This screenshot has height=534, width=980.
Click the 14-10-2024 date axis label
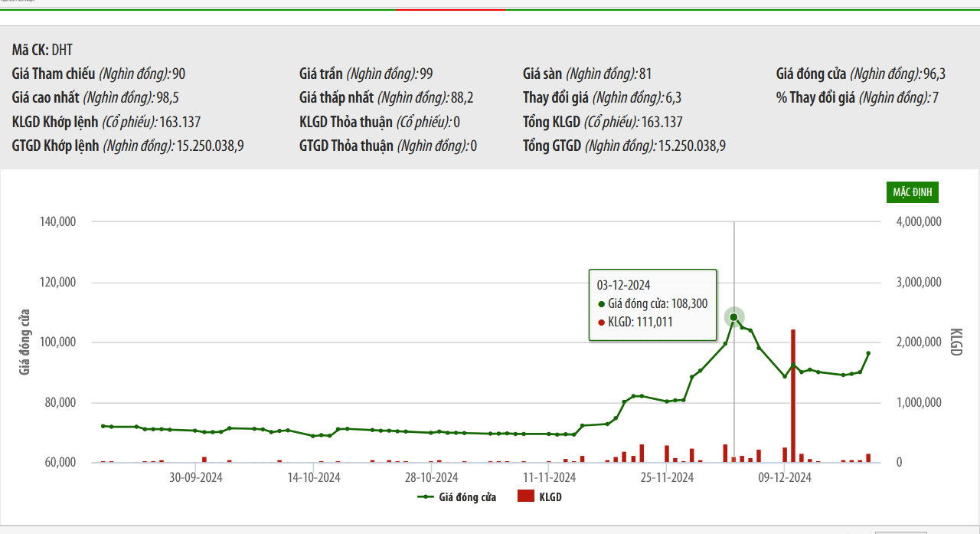[x=314, y=477]
